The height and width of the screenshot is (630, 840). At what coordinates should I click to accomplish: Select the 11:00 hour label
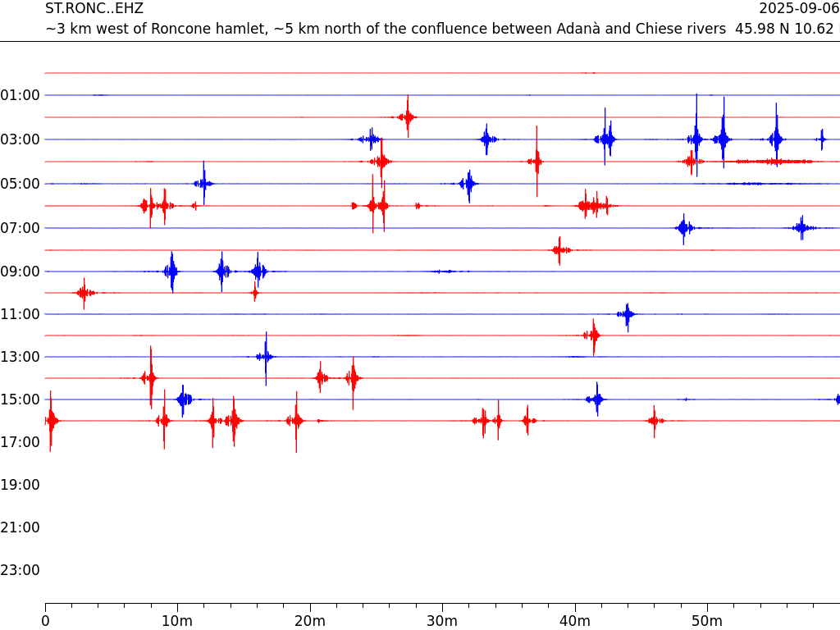[21, 314]
